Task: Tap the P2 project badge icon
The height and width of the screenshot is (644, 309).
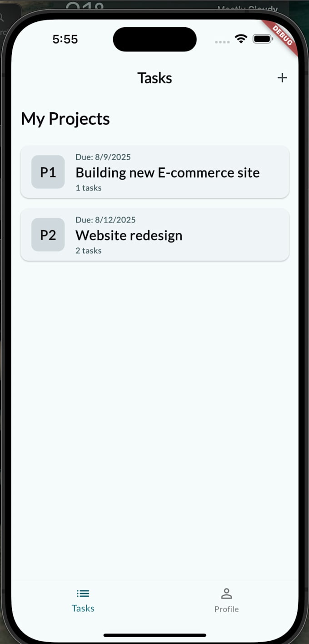Action: [48, 235]
